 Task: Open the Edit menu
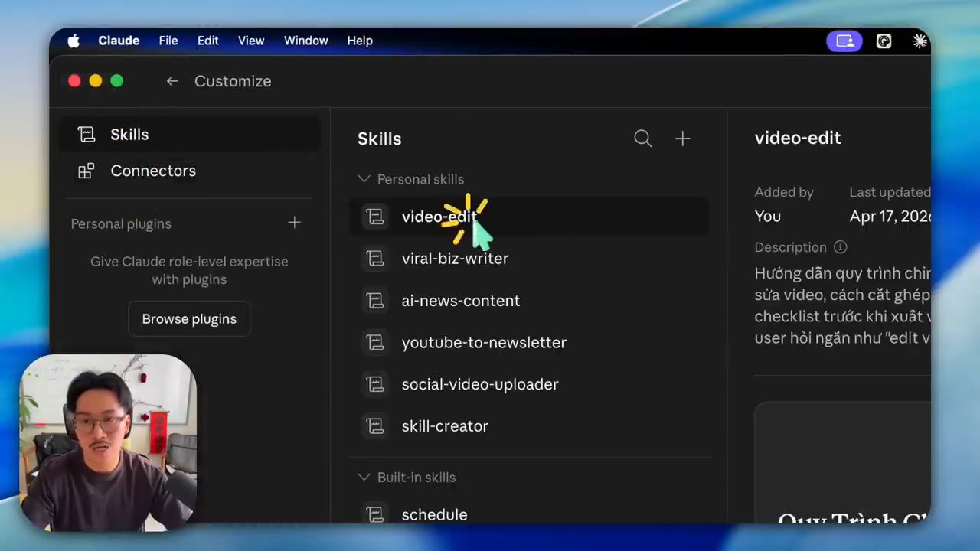[208, 41]
